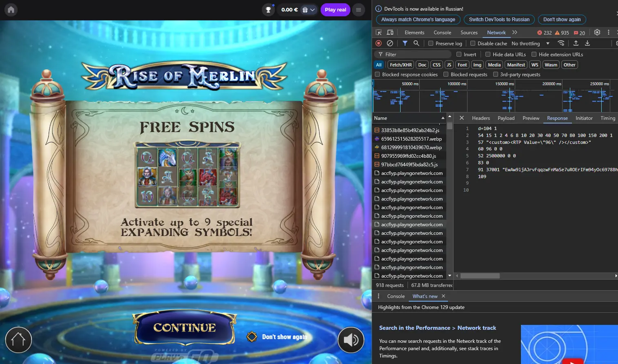618x364 pixels.
Task: Select 33853b8e85b492ab24b2.js request
Action: (409, 130)
